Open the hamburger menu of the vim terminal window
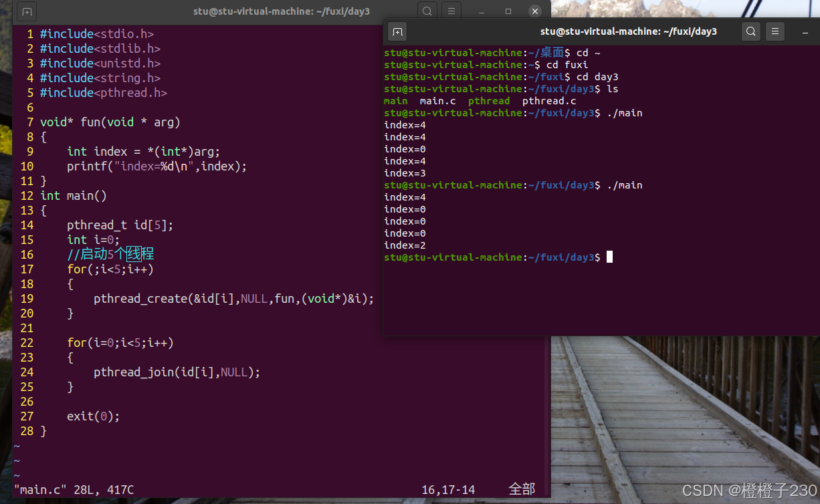 (x=451, y=11)
